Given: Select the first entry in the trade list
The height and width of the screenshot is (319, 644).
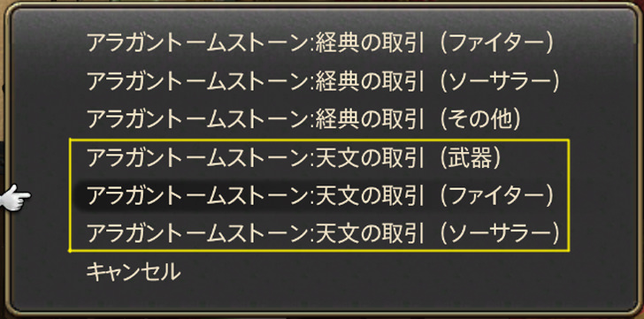Looking at the screenshot, I should (x=320, y=43).
